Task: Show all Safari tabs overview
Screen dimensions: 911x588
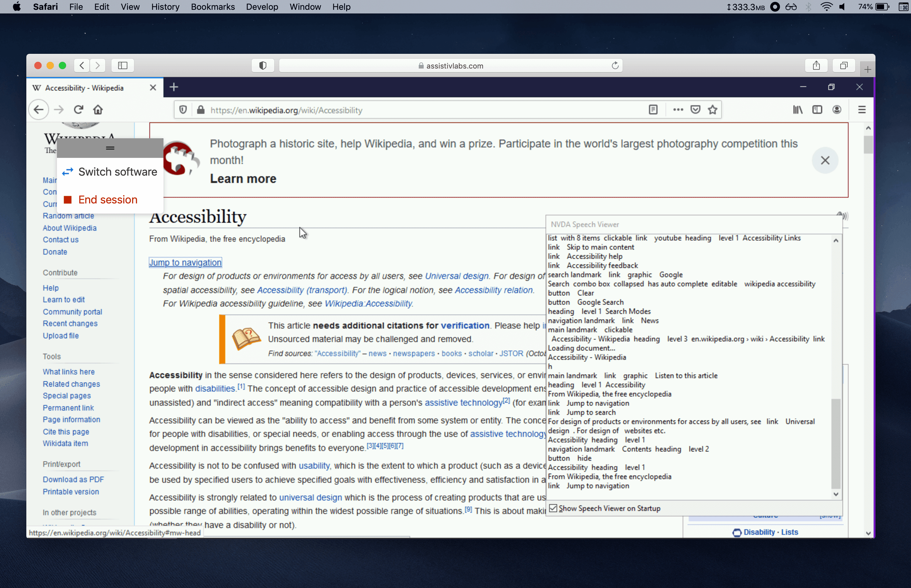Action: [x=844, y=65]
